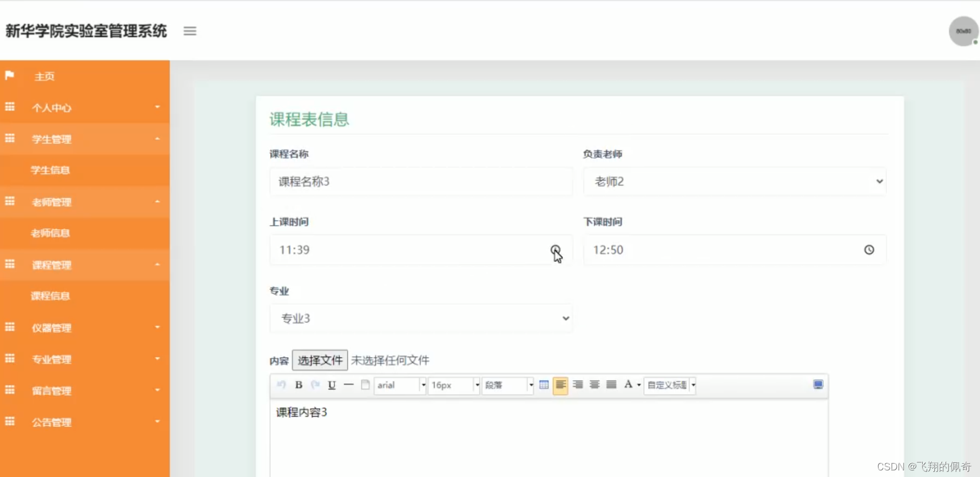The height and width of the screenshot is (477, 980).
Task: Focus the 上课时间 time field
Action: 421,250
